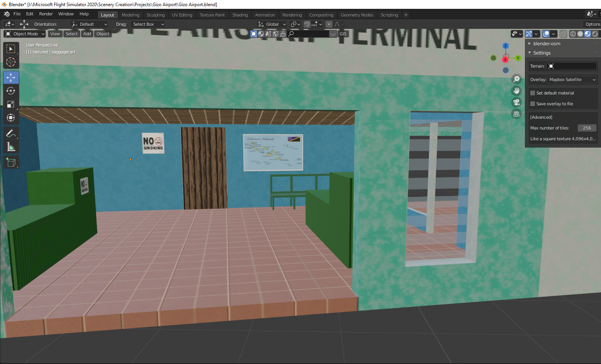Switch orthographic/perspective grid icon
Image resolution: width=601 pixels, height=364 pixels.
coord(516,114)
